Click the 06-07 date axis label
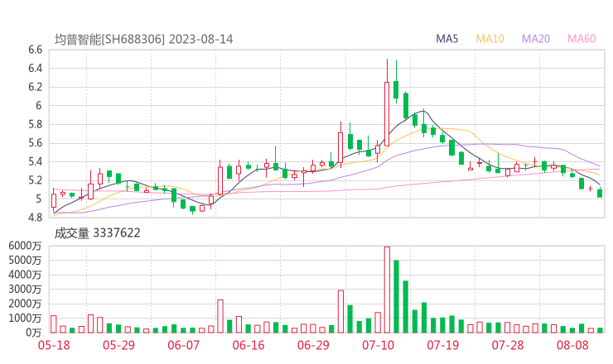Viewport: 613px width, 364px height. coord(183,345)
